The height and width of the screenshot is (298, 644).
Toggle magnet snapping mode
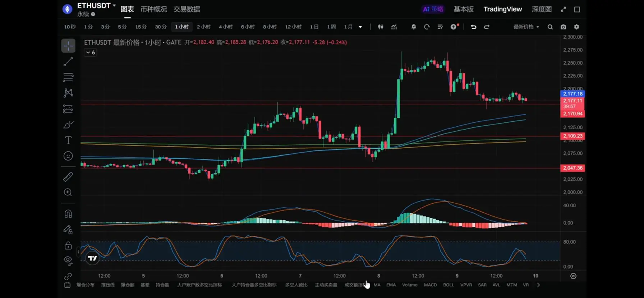pos(68,214)
